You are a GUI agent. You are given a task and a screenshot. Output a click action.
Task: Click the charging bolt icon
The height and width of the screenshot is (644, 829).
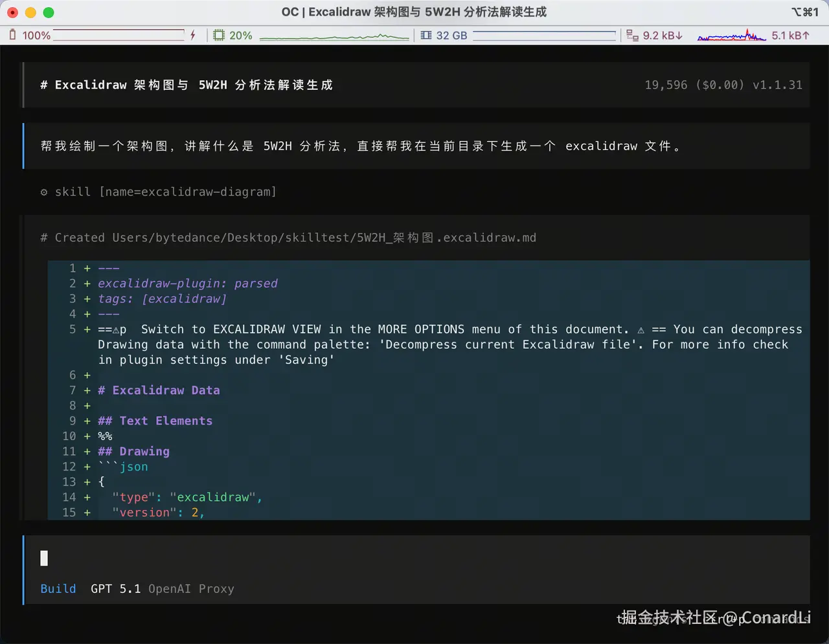193,35
